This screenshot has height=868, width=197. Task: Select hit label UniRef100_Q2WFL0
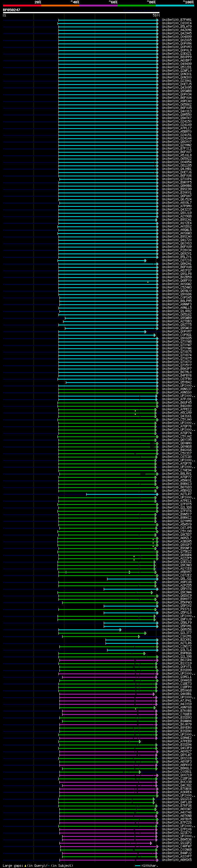pos(176,71)
